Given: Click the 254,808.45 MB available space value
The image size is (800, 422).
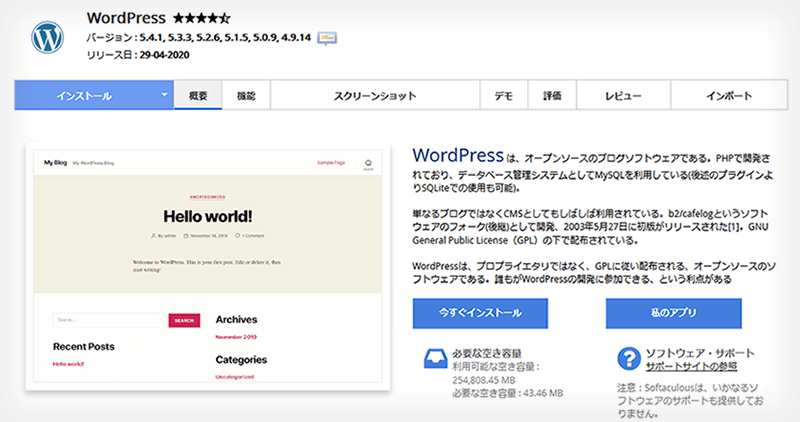Looking at the screenshot, I should (484, 380).
